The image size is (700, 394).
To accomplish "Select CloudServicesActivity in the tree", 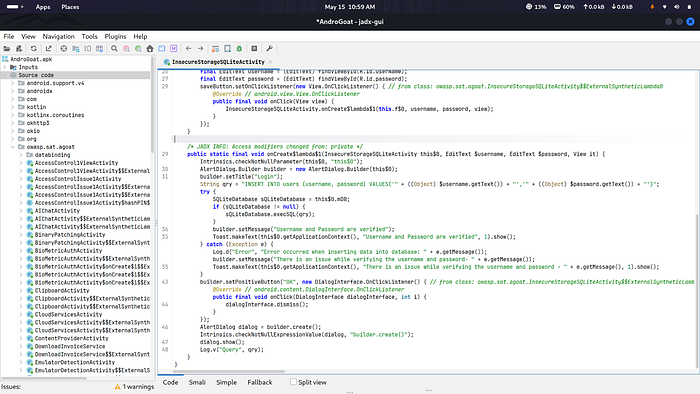I will [x=68, y=315].
